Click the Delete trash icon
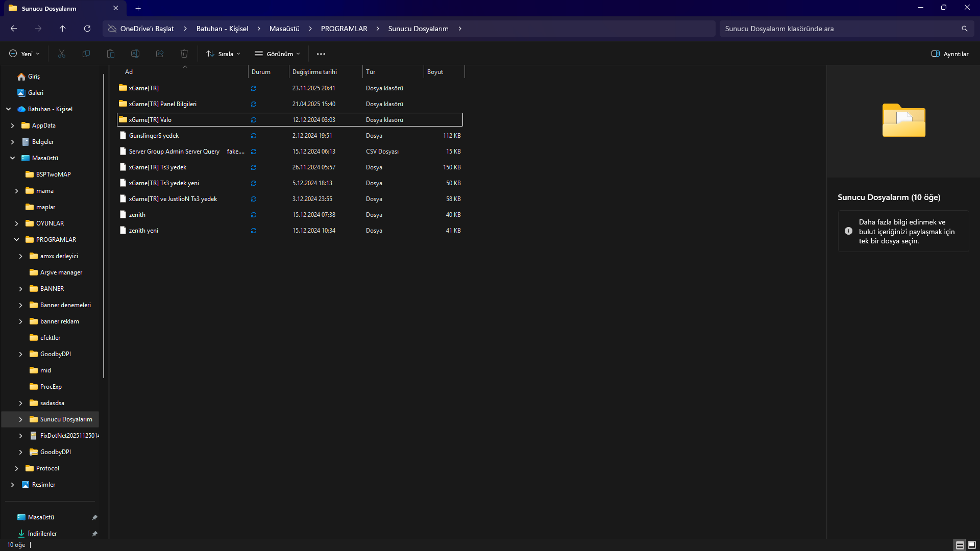This screenshot has height=551, width=980. (x=184, y=54)
